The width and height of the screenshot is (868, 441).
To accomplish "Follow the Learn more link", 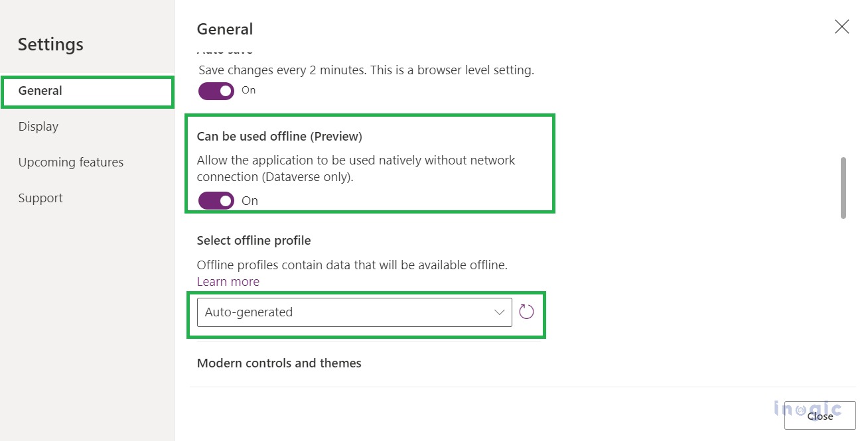I will tap(228, 282).
